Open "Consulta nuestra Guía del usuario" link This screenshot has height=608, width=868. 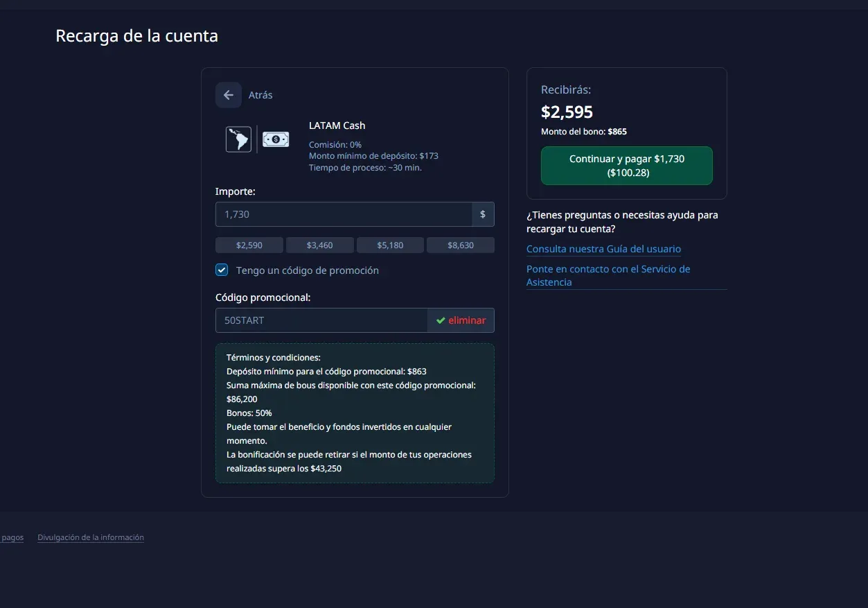[603, 249]
